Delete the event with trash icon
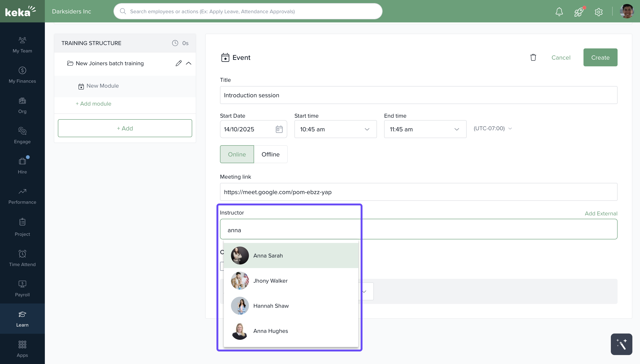640x364 pixels. pyautogui.click(x=533, y=58)
